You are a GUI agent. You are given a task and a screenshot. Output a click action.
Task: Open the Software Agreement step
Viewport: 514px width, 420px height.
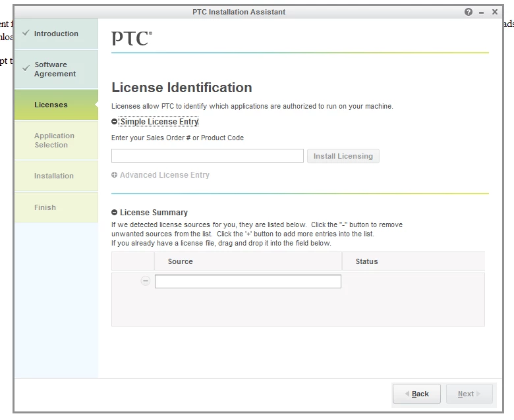click(x=57, y=69)
